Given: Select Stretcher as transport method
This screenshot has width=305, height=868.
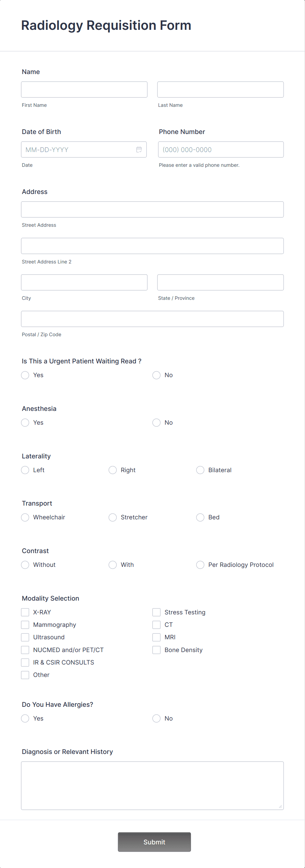Looking at the screenshot, I should [112, 517].
